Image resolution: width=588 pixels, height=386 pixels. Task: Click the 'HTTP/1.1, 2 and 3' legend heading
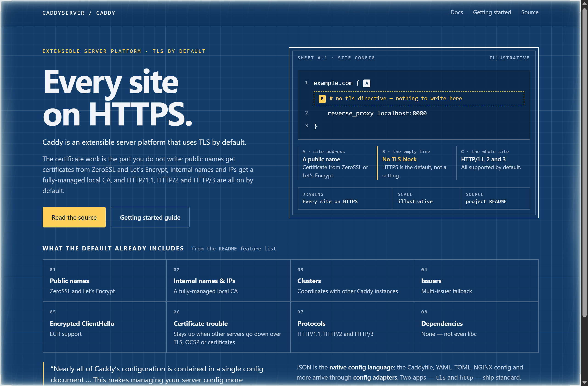click(483, 159)
